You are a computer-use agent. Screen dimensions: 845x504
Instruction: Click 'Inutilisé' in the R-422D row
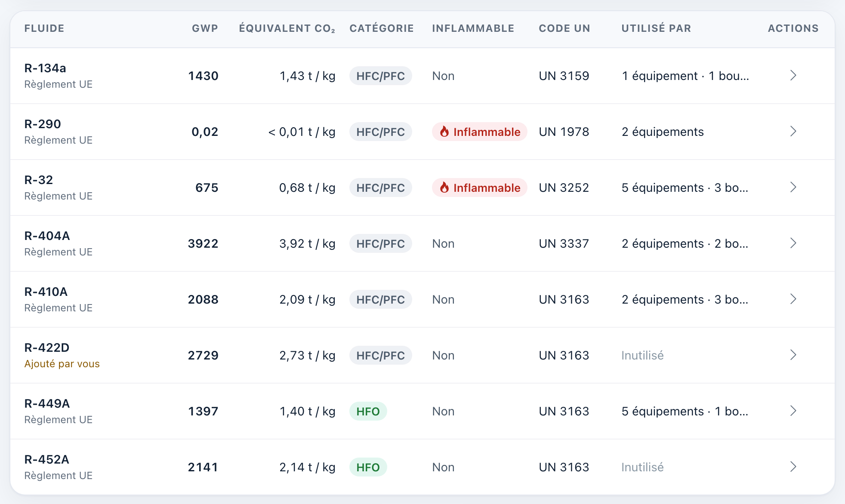(x=642, y=355)
